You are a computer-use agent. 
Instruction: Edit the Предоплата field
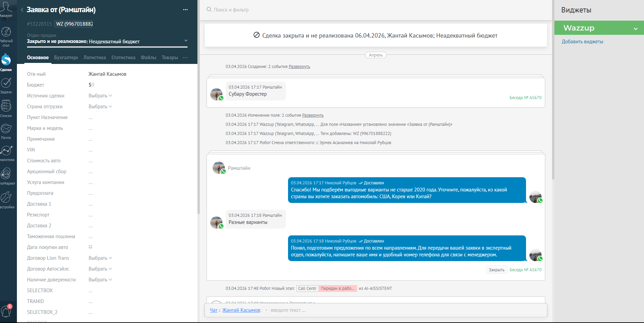[90, 193]
